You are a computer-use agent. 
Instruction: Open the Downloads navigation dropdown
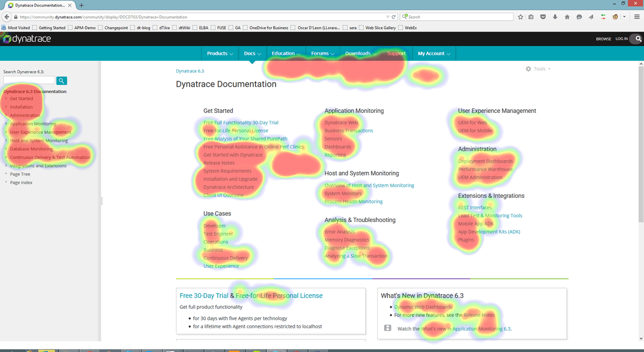360,53
